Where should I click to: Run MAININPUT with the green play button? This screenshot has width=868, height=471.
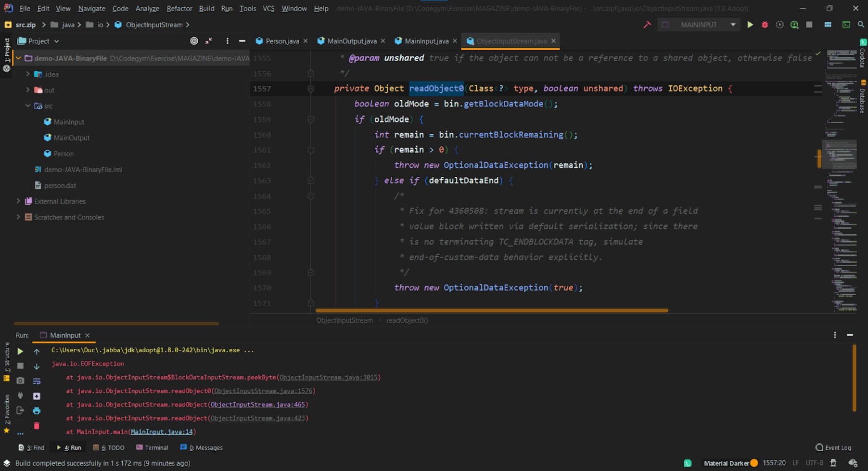click(x=750, y=25)
